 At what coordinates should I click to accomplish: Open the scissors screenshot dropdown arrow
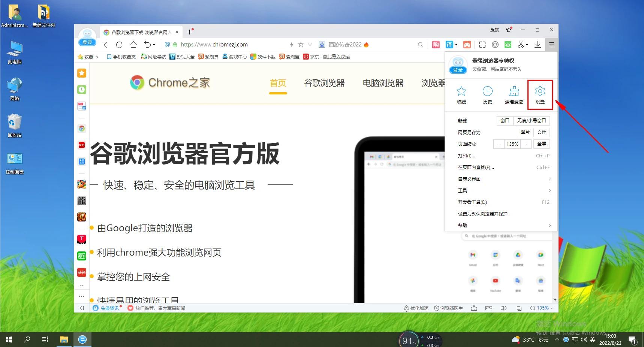point(527,45)
